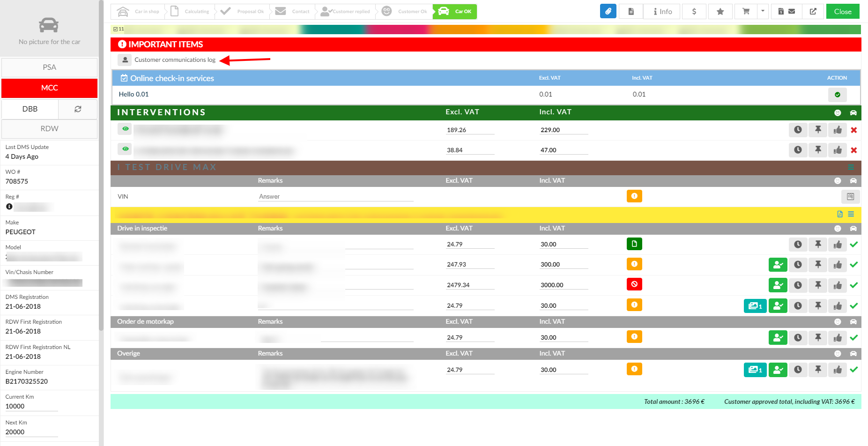This screenshot has width=868, height=446.
Task: Open the dollar sign pricing button
Action: (x=694, y=11)
